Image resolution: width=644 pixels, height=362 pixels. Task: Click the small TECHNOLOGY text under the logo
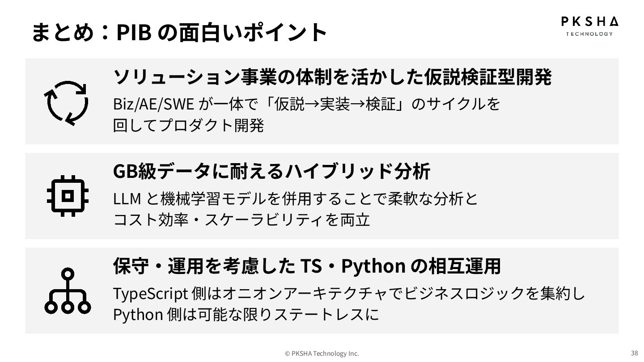(589, 34)
